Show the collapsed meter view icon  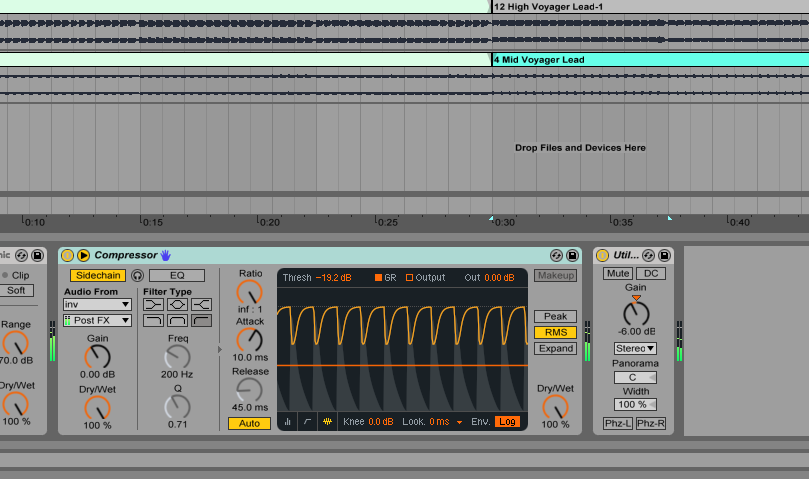click(288, 422)
